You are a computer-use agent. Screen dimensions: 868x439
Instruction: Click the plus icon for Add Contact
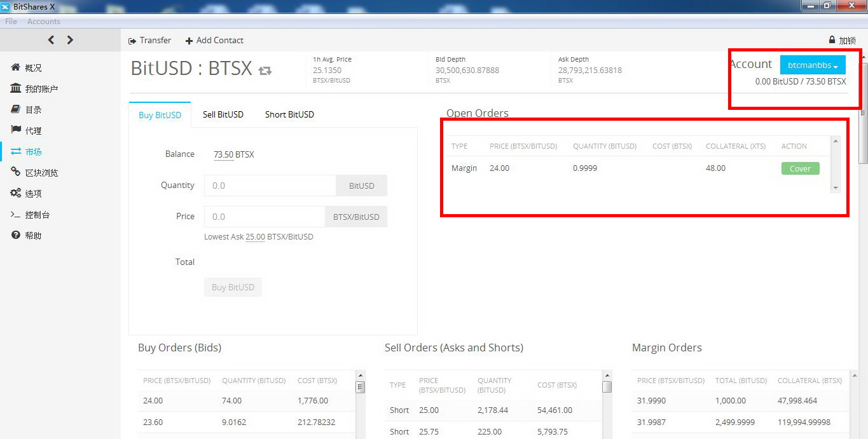click(189, 41)
